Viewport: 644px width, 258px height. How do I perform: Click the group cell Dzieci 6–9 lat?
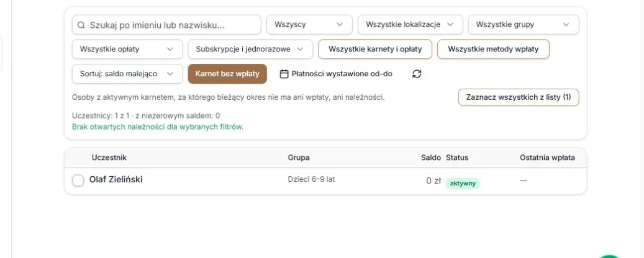(311, 179)
